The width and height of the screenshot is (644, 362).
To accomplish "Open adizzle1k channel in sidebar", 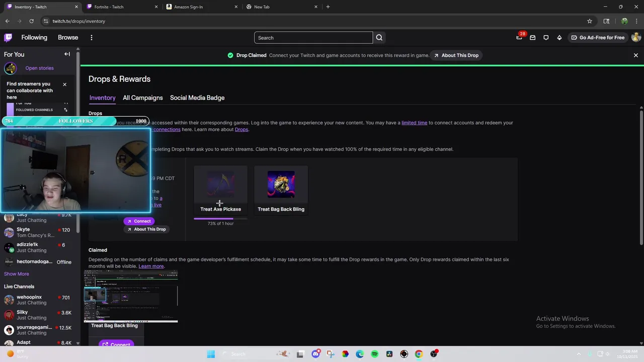I will pos(39,247).
